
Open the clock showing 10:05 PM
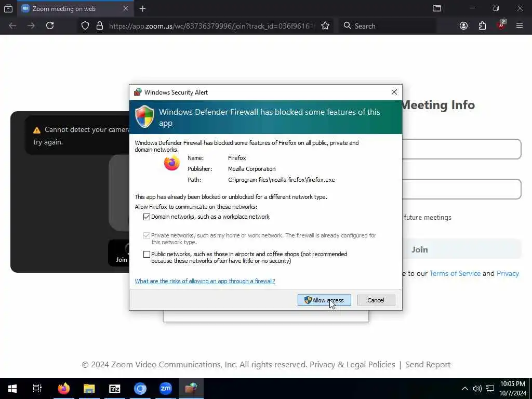(512, 389)
